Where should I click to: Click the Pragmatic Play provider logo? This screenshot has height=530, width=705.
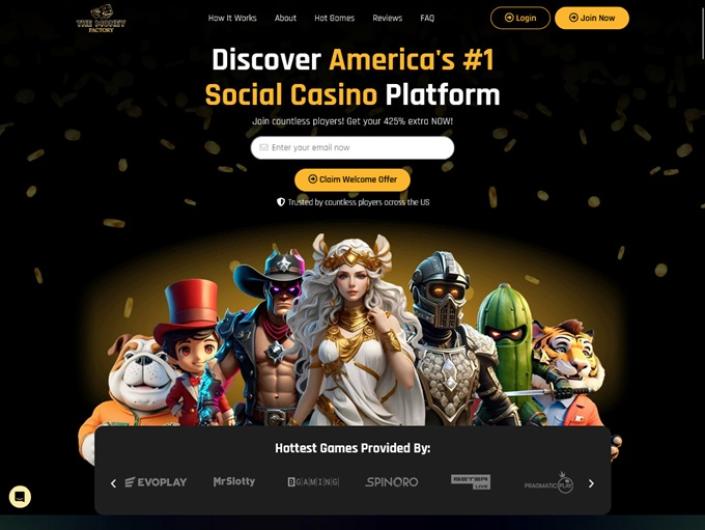(x=549, y=483)
